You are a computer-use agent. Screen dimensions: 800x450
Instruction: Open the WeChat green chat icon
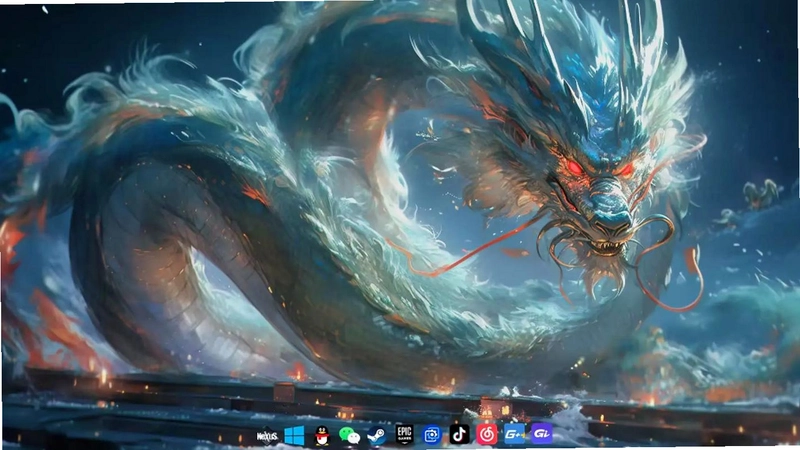pyautogui.click(x=349, y=436)
